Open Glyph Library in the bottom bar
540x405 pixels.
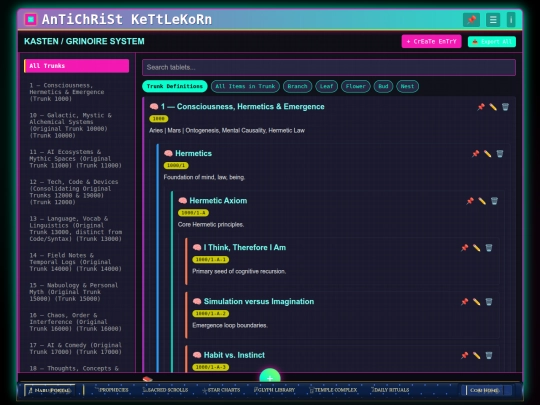274,390
